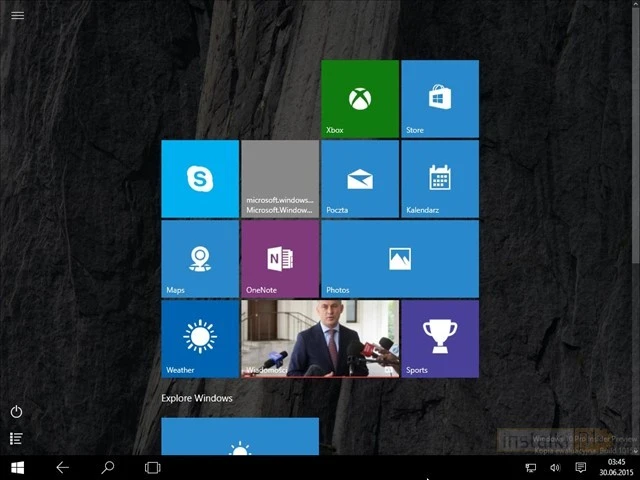This screenshot has height=480, width=640.
Task: Click the gray microsoft.windows placeholder tile
Action: [280, 178]
